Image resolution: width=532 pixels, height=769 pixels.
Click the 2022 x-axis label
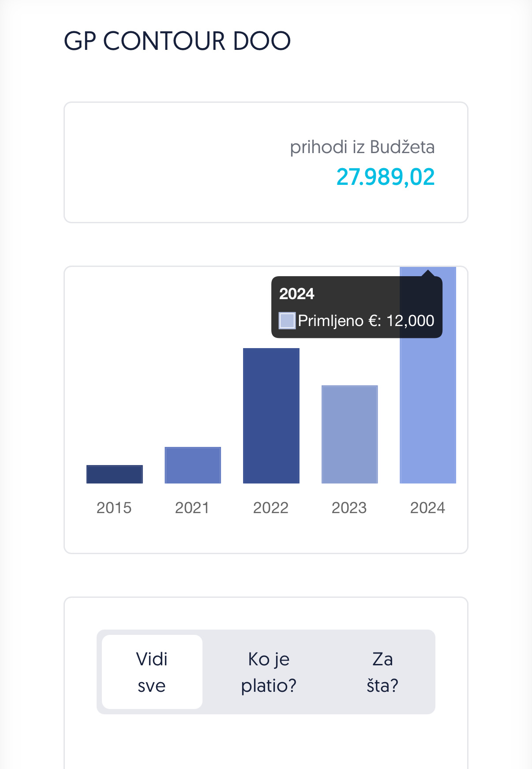tap(271, 508)
